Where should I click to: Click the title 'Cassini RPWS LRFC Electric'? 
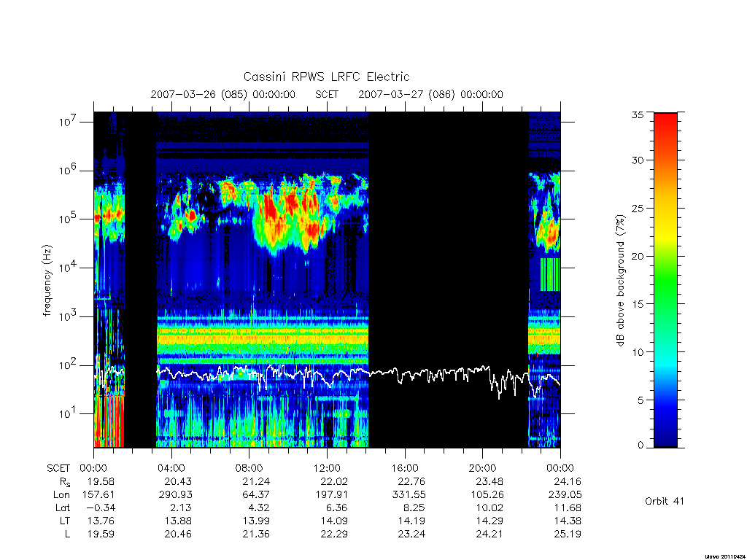(x=326, y=77)
